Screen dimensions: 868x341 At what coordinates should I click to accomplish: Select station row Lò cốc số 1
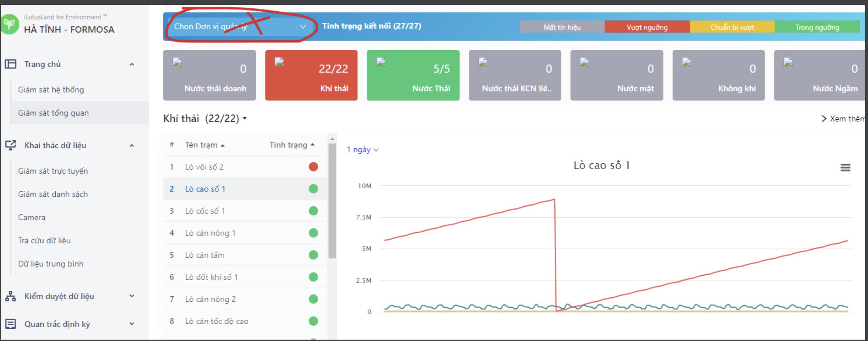click(245, 211)
